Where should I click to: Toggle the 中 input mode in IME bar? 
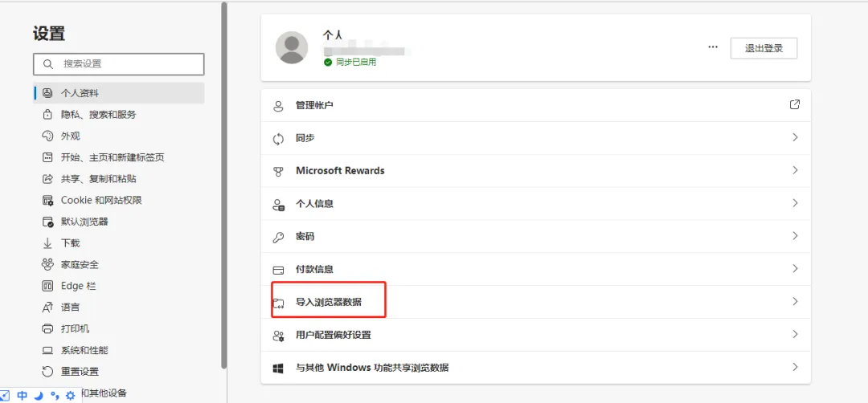23,395
